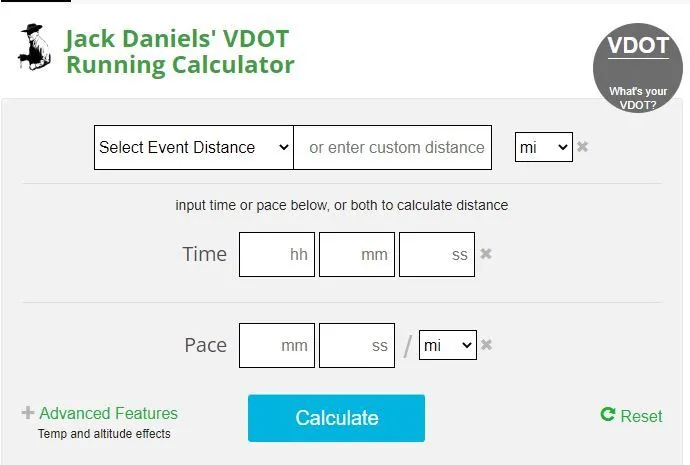Focus the Time hours (hh) field

(x=277, y=254)
